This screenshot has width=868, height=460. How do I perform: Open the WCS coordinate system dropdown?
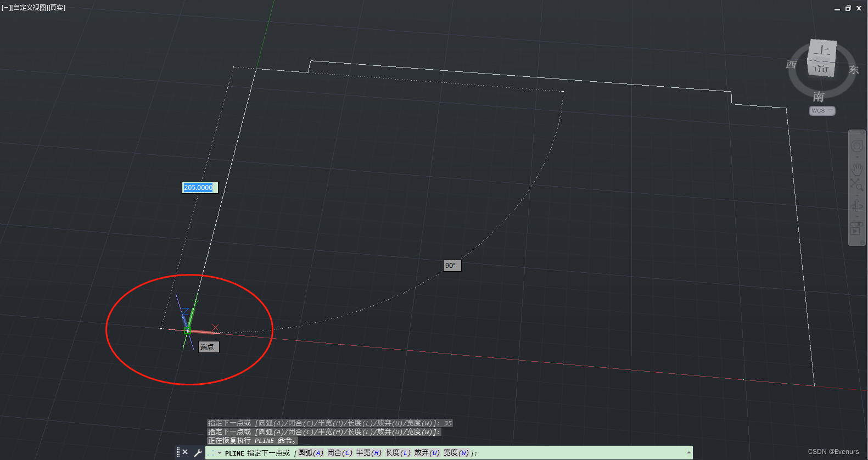(x=822, y=111)
